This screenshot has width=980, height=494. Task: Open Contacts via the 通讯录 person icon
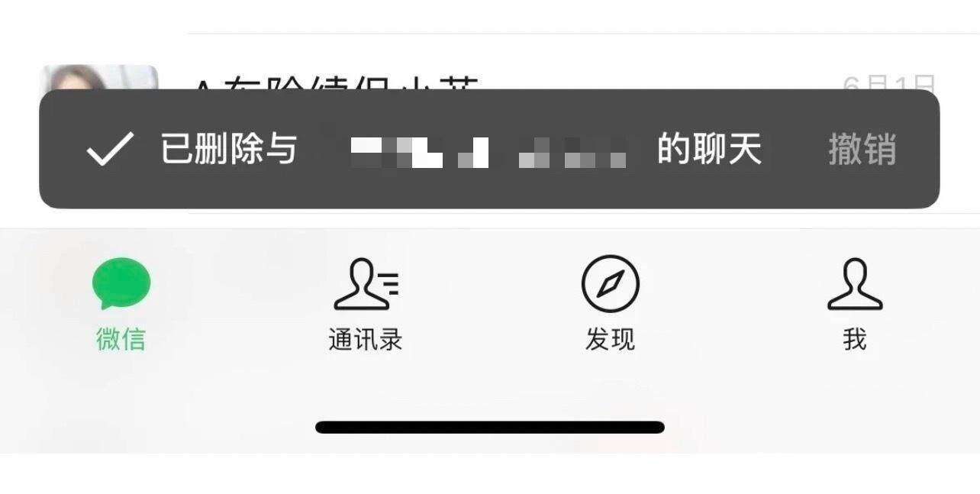366,283
